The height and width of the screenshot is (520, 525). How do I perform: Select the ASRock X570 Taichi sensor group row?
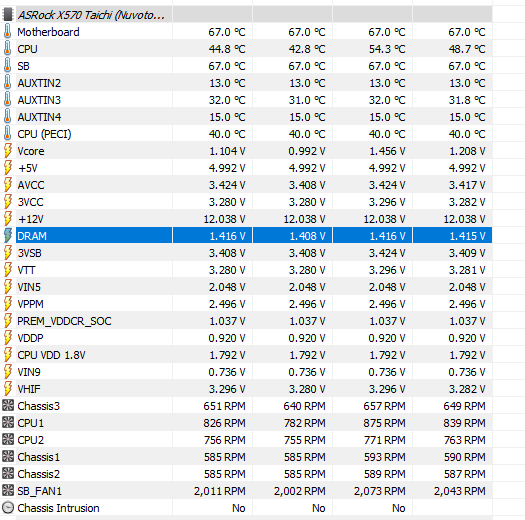(247, 15)
